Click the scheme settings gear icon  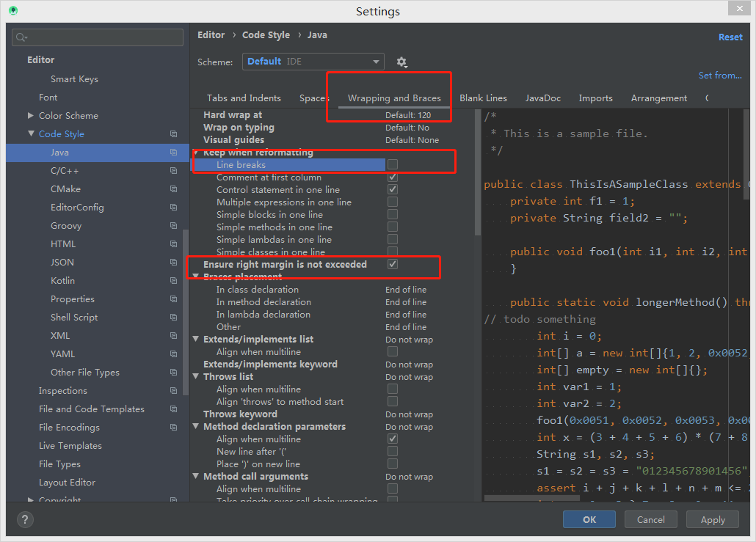(x=401, y=62)
